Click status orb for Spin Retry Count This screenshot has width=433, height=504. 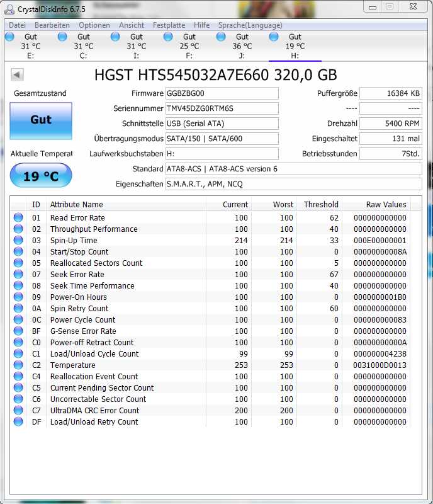[18, 308]
